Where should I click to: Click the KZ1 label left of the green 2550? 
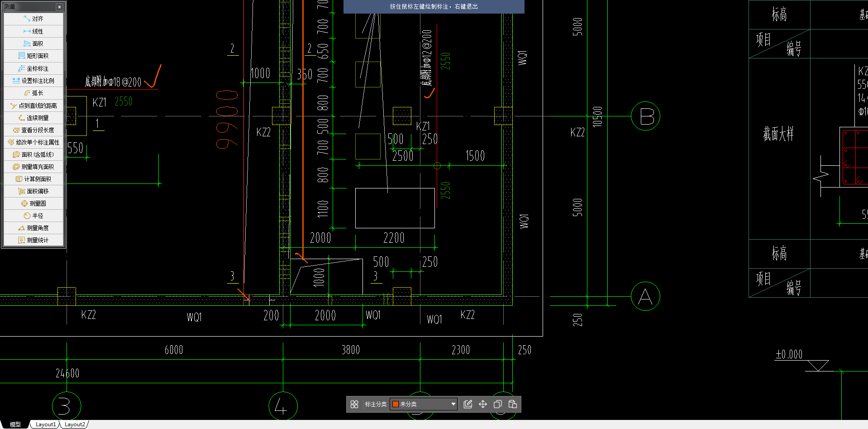pos(100,102)
